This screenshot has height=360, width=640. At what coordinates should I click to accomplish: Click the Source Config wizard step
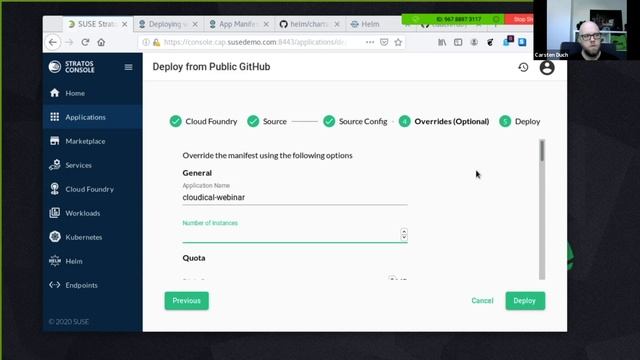pos(355,121)
